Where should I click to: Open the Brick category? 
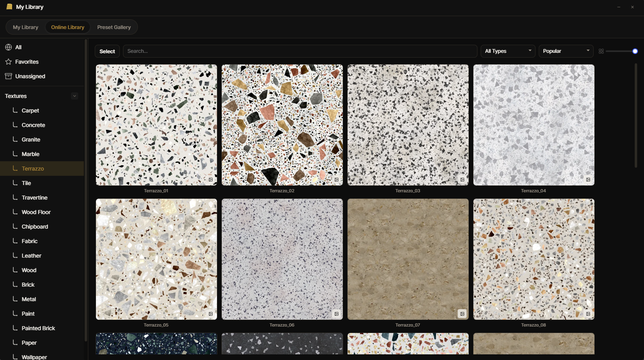pyautogui.click(x=42, y=285)
